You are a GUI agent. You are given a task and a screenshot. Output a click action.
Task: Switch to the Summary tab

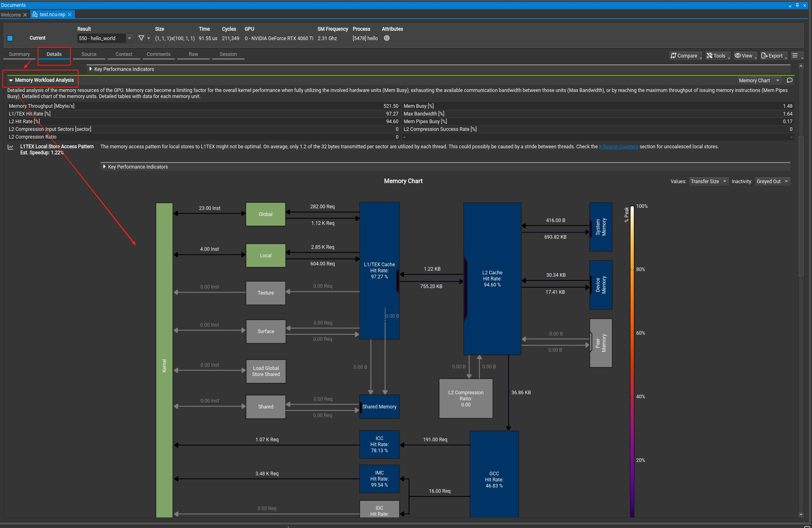[19, 54]
